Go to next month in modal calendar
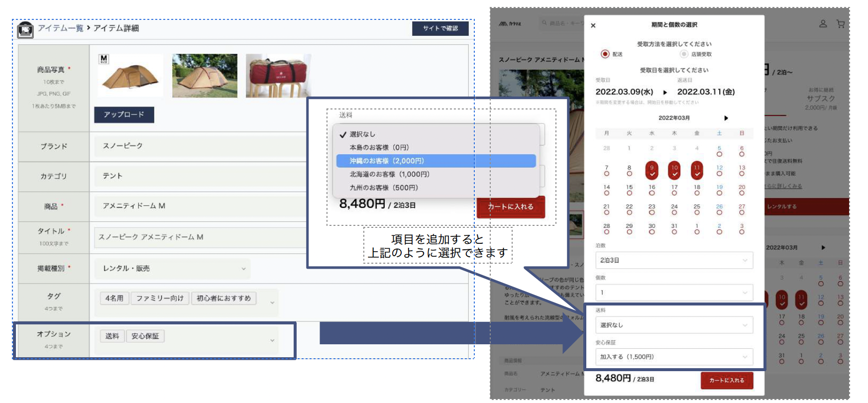 tap(726, 118)
